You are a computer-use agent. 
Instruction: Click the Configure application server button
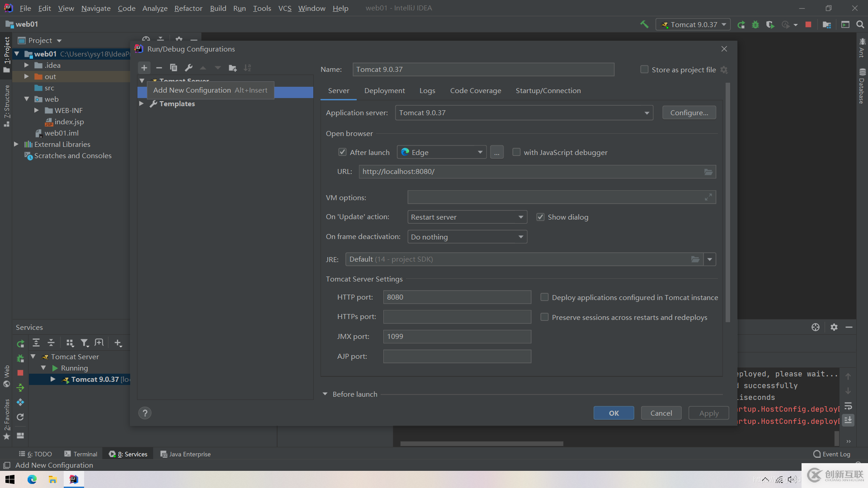(688, 113)
